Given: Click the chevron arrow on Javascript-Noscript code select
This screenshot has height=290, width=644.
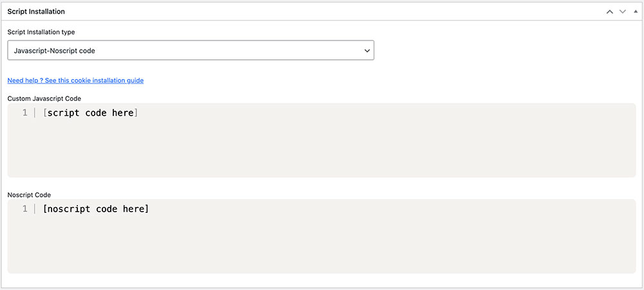Looking at the screenshot, I should pos(367,50).
